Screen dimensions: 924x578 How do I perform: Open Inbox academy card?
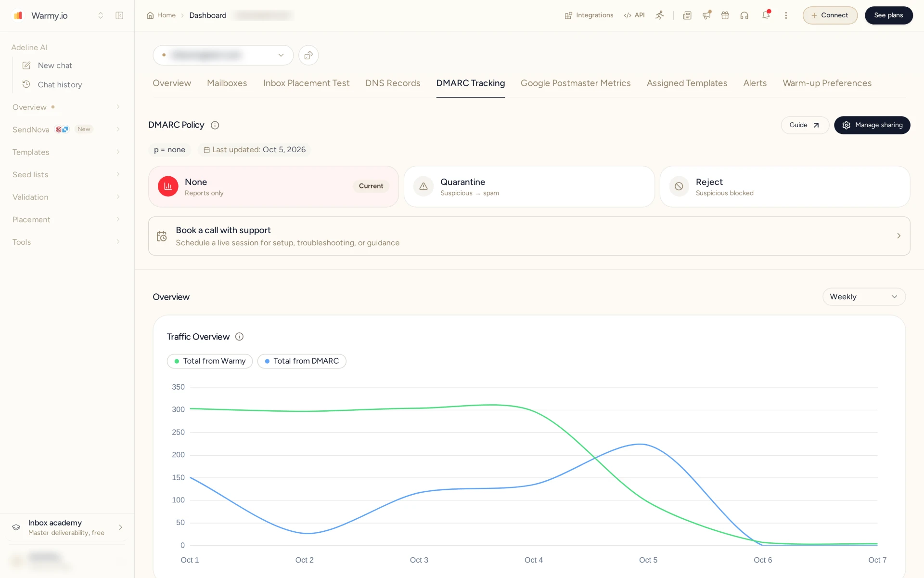click(x=67, y=527)
